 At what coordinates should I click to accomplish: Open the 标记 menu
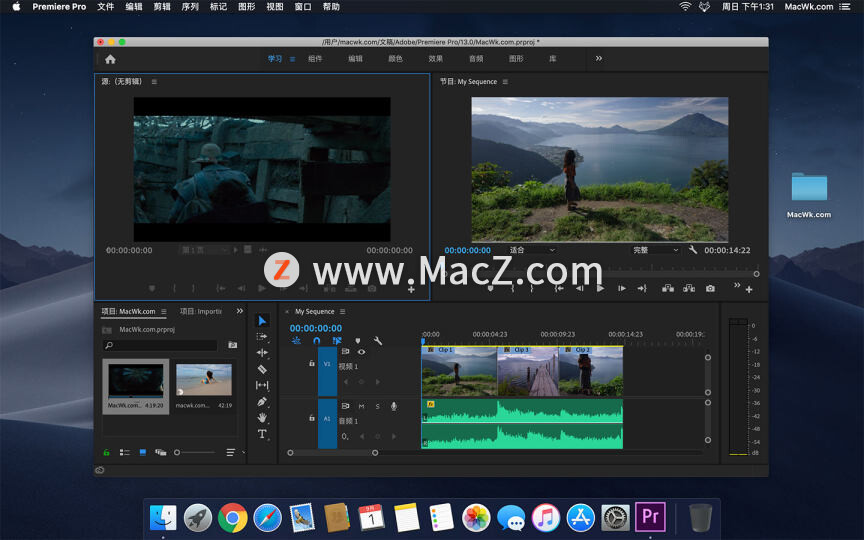coord(218,7)
